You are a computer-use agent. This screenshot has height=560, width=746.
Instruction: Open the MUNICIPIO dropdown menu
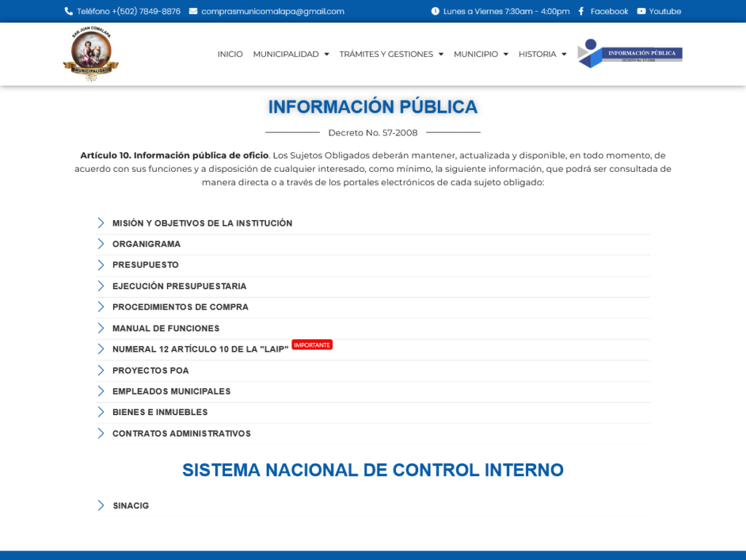481,54
